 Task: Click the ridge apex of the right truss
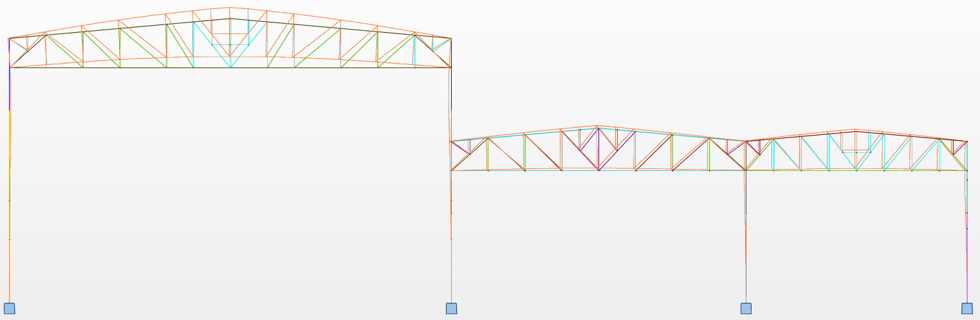coord(856,131)
